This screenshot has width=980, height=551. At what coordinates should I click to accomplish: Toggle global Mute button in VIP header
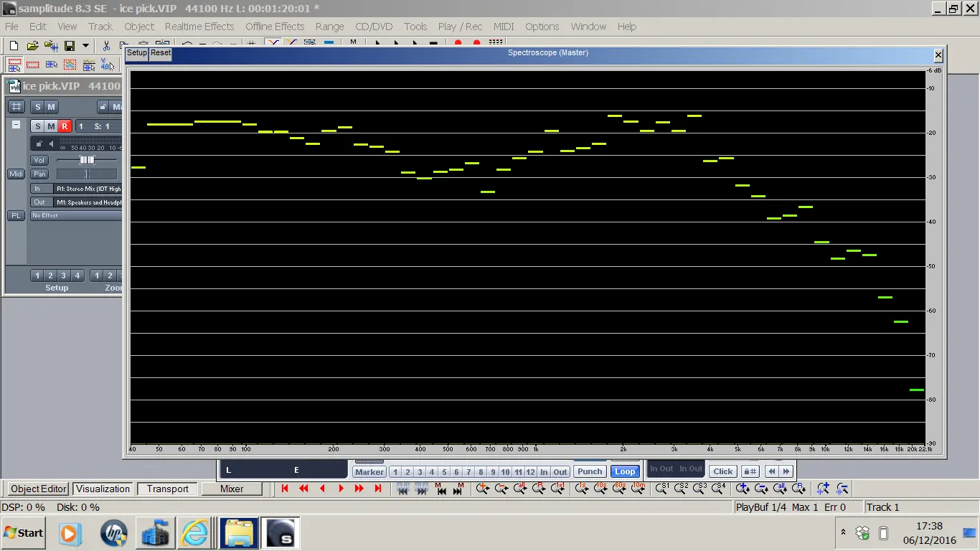point(51,107)
